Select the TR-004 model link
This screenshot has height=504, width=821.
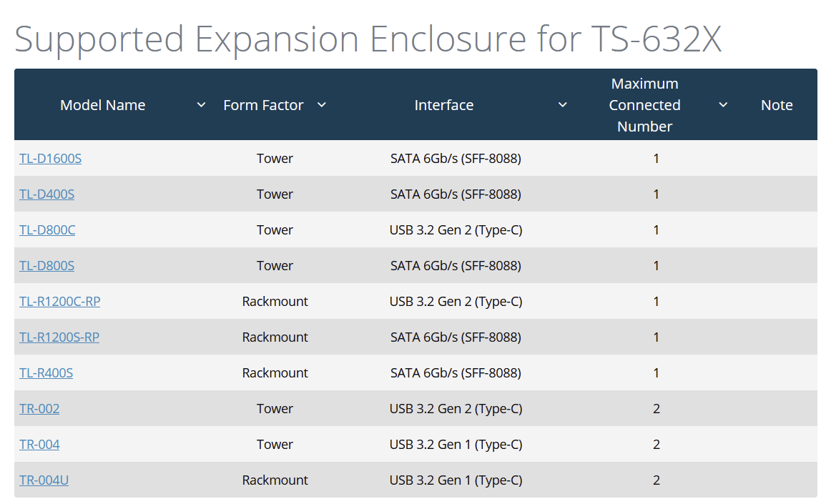pos(39,445)
